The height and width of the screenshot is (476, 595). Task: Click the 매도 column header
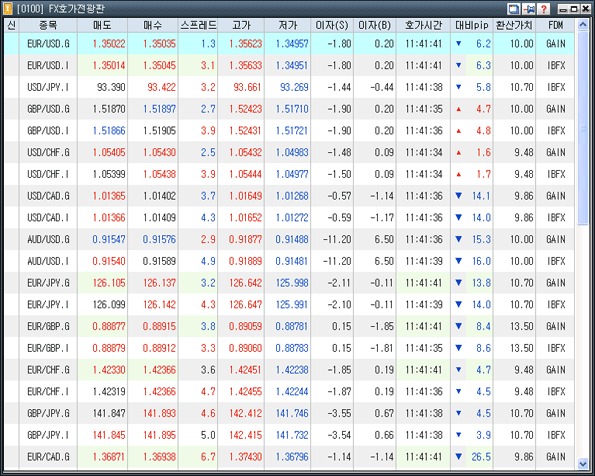click(102, 25)
